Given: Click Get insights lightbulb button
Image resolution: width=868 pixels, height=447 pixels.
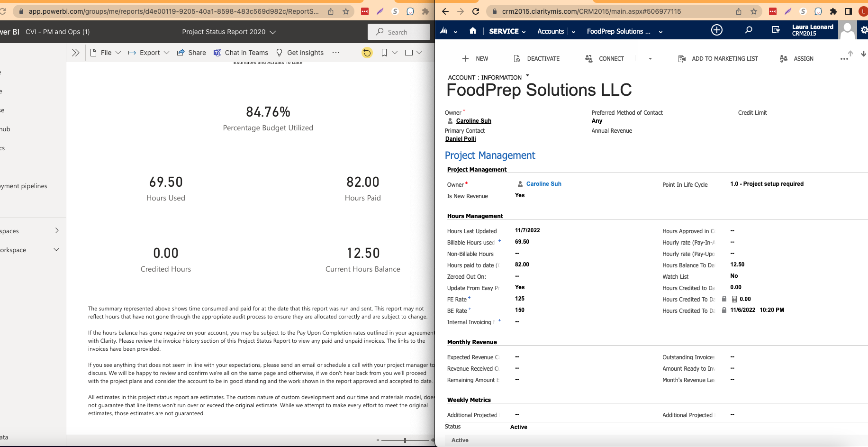Looking at the screenshot, I should pos(300,53).
